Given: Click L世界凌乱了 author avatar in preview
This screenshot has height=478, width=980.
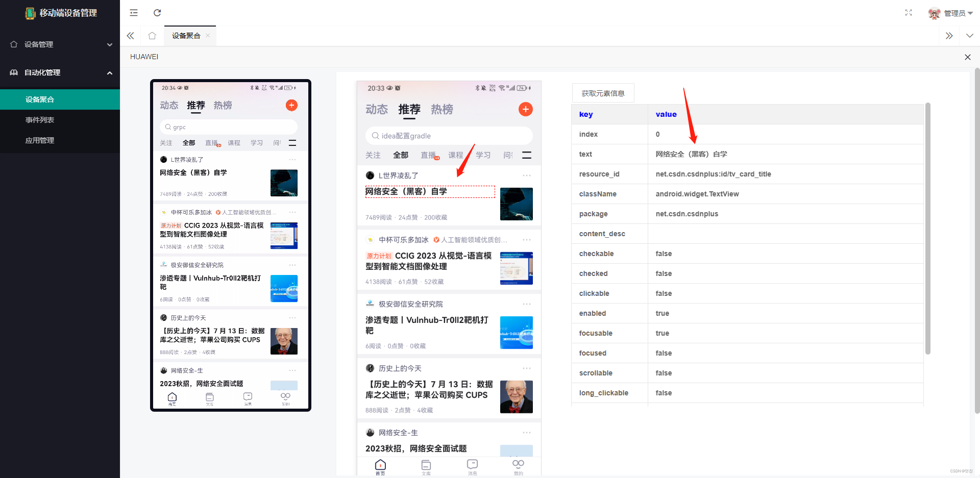Looking at the screenshot, I should coord(370,175).
